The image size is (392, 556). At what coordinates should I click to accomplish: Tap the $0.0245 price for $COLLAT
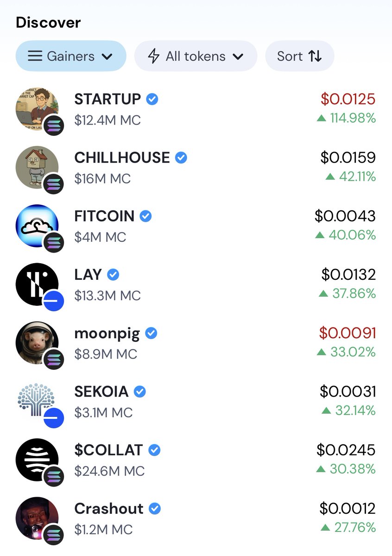(x=346, y=449)
